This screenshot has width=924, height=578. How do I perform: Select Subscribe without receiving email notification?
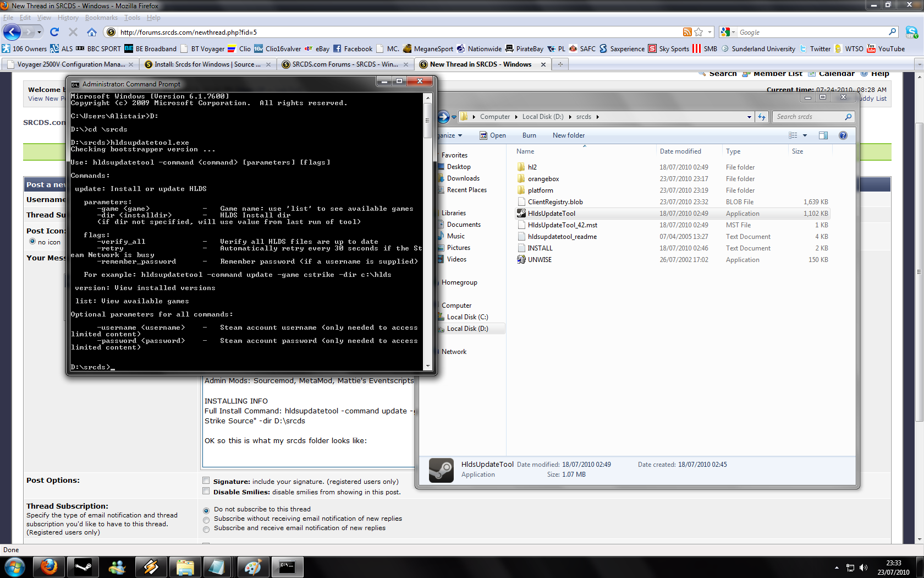click(206, 520)
